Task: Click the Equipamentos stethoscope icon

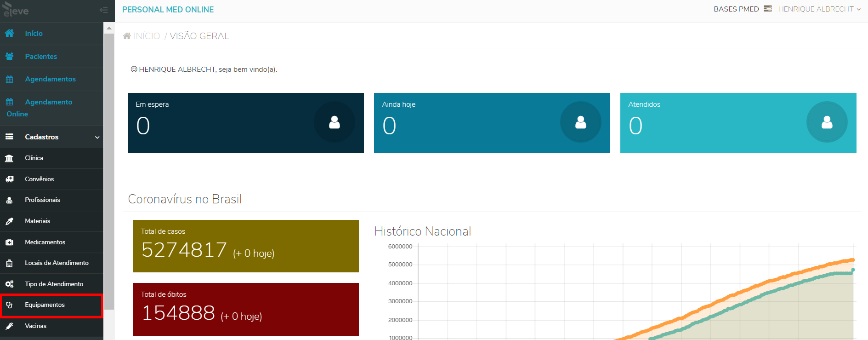Action: [x=9, y=305]
